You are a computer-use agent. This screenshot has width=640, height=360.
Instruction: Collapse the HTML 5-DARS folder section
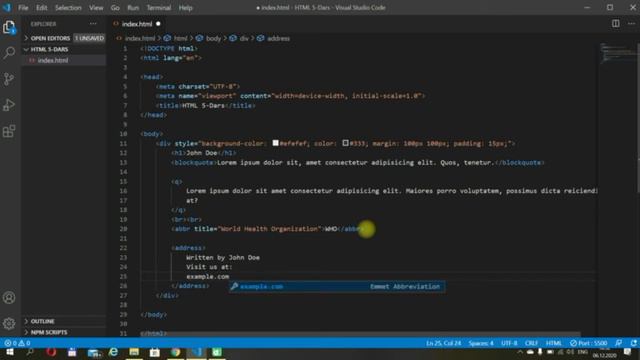49,49
